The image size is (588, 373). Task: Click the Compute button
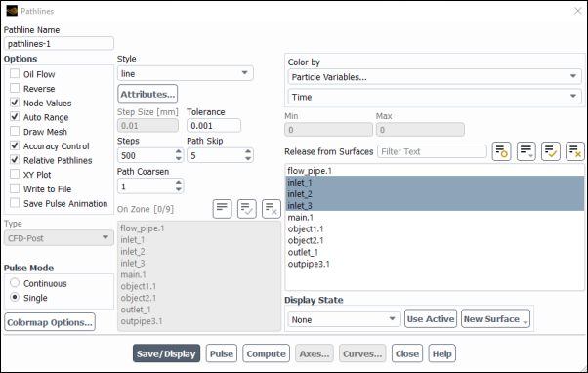267,353
